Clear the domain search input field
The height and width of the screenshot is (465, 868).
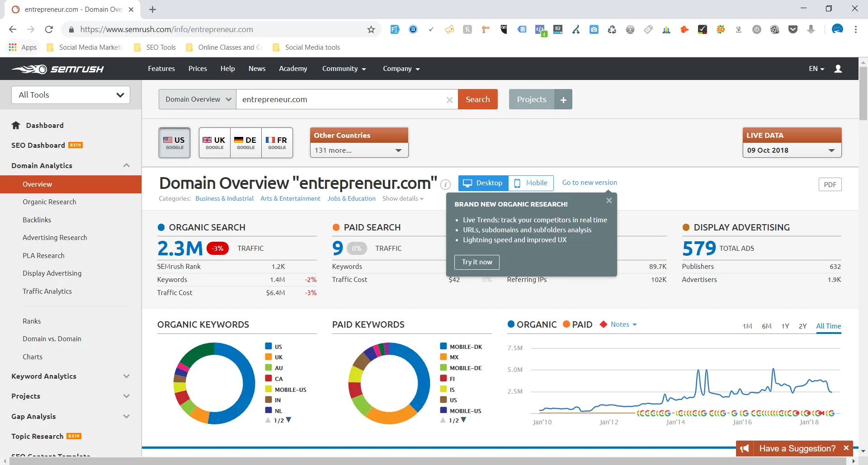(450, 99)
